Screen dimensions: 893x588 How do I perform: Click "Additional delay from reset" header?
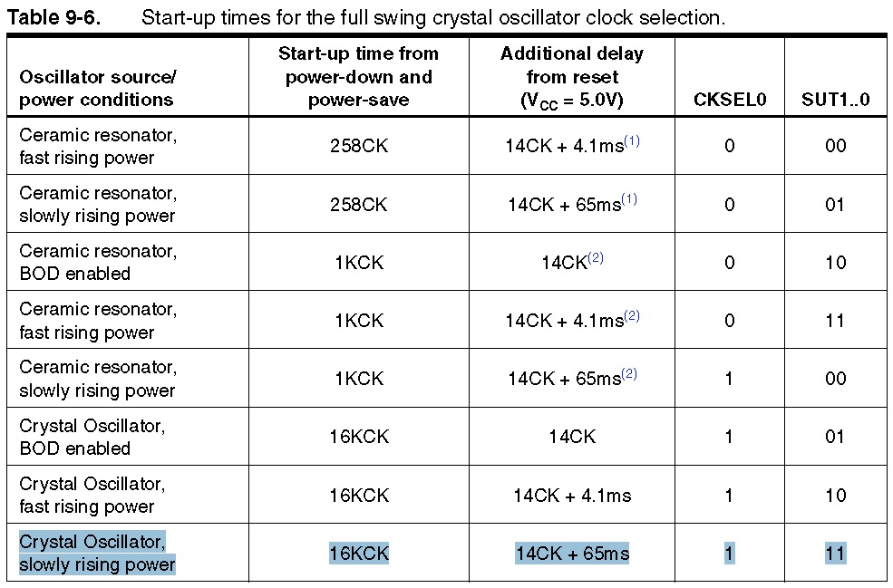pyautogui.click(x=571, y=77)
